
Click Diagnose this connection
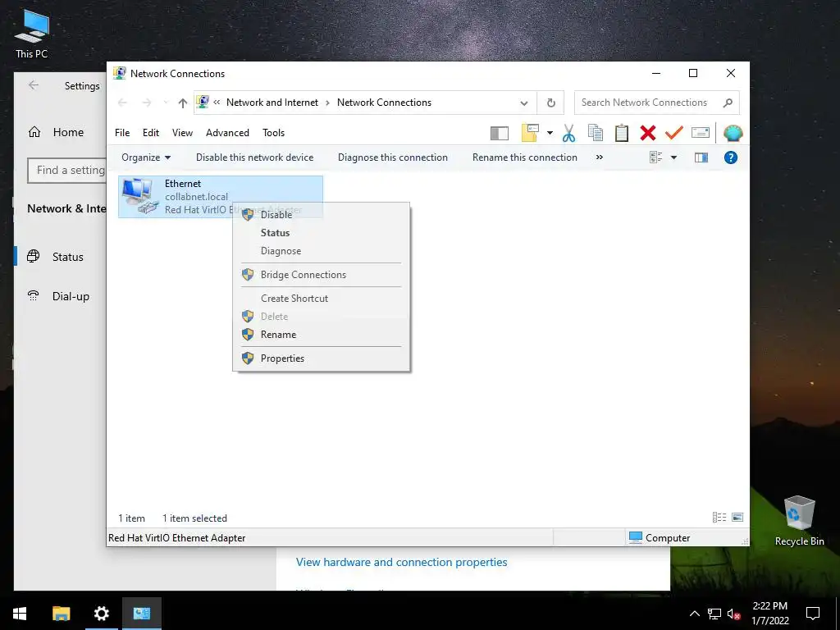pyautogui.click(x=393, y=157)
